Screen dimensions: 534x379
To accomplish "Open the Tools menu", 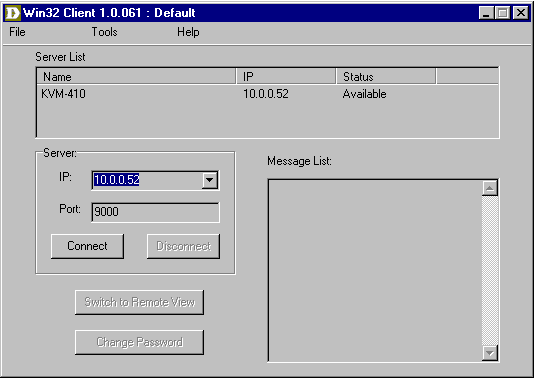I will pyautogui.click(x=104, y=32).
